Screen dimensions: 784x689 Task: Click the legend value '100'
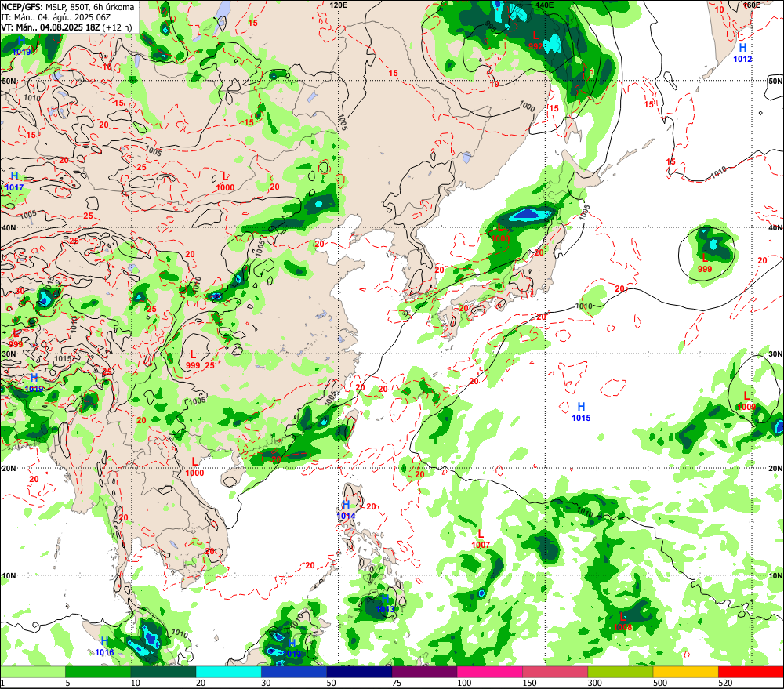pos(464,683)
